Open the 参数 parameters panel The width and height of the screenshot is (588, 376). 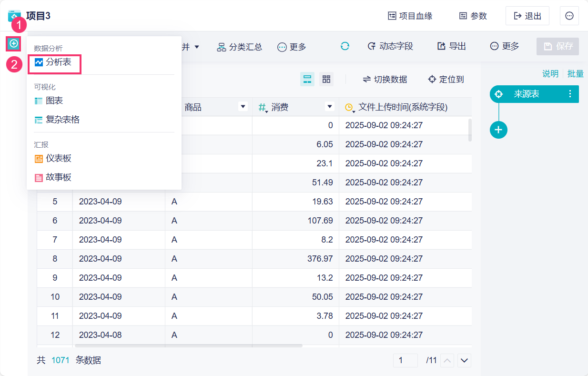pyautogui.click(x=473, y=16)
